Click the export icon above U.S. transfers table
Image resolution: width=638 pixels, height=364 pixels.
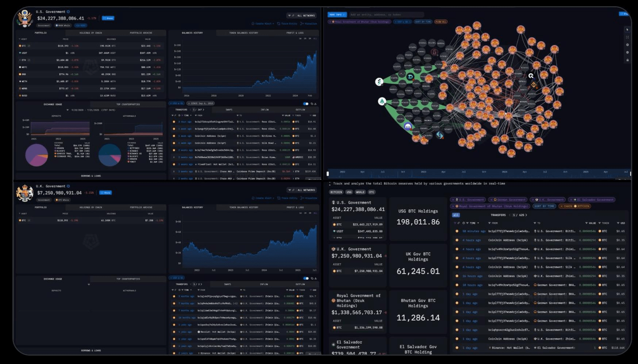[315, 104]
